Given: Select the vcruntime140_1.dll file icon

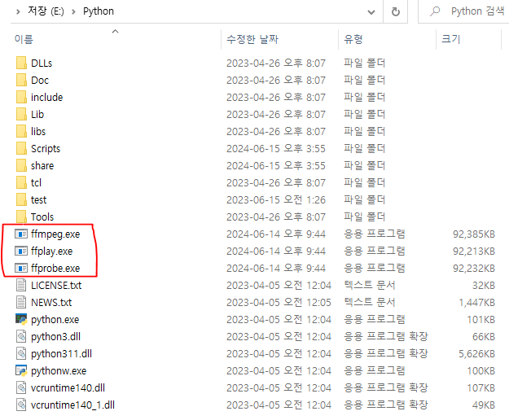Looking at the screenshot, I should pyautogui.click(x=21, y=405).
